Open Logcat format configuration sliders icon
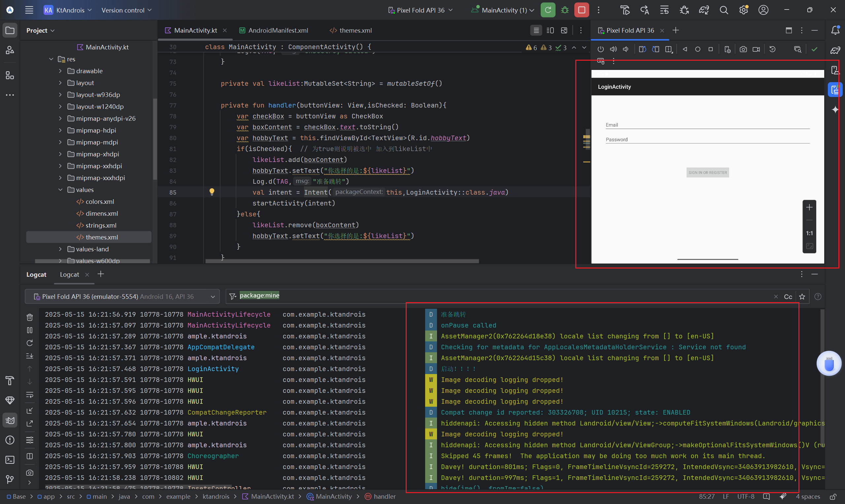This screenshot has width=845, height=504. pos(30,440)
